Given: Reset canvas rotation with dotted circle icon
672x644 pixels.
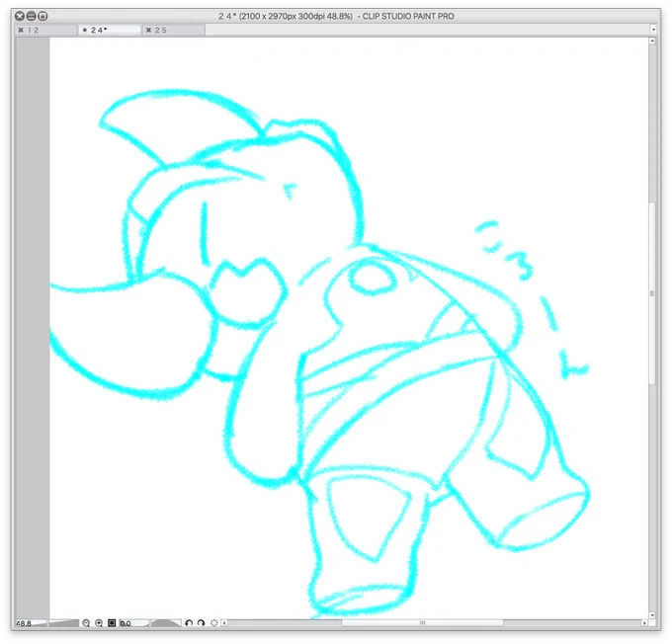Looking at the screenshot, I should tap(213, 623).
